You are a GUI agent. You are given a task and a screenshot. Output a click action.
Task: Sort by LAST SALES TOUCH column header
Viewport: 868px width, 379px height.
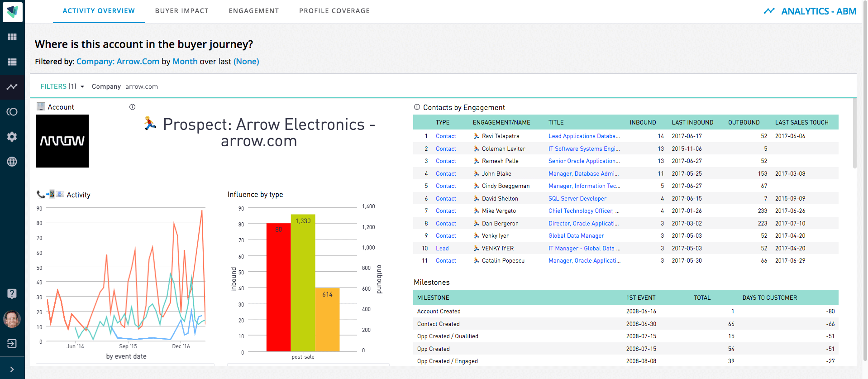801,122
